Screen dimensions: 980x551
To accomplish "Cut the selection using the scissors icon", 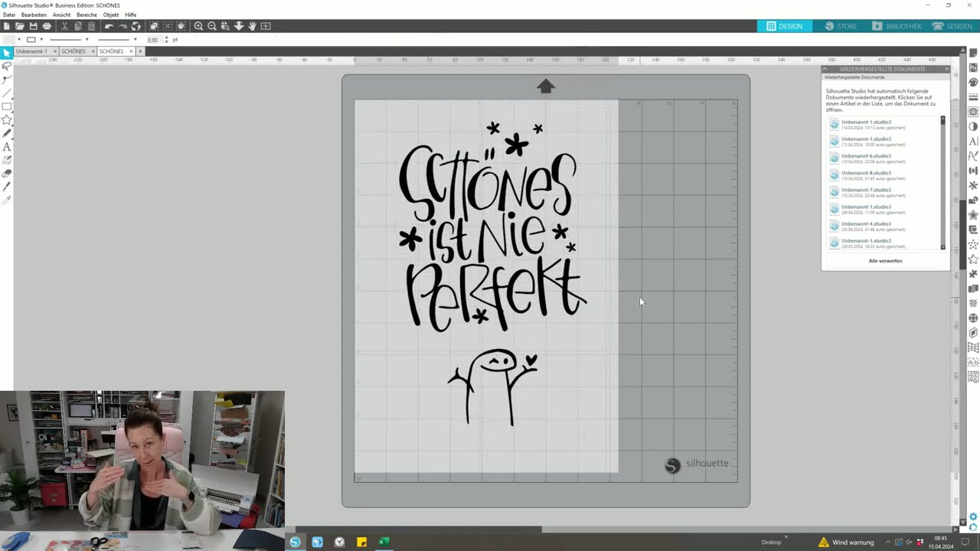I will coord(64,26).
